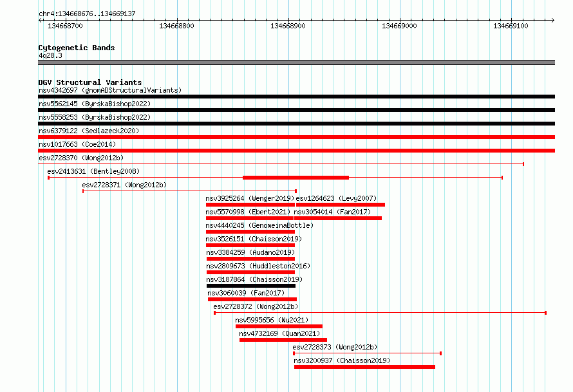Click nsv3054014 Fan2017 label
This screenshot has height=392, width=573.
click(332, 212)
